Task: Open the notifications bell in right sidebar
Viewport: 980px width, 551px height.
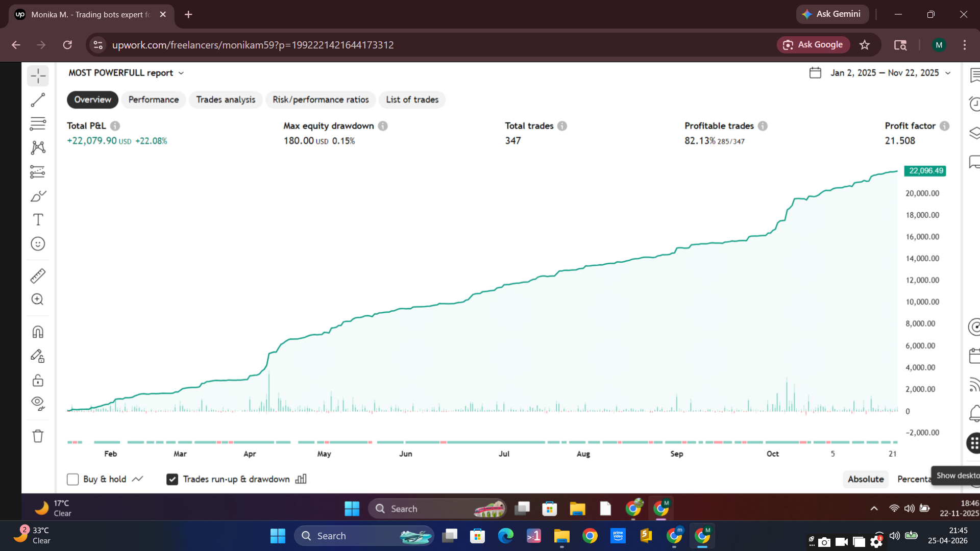Action: 974,413
